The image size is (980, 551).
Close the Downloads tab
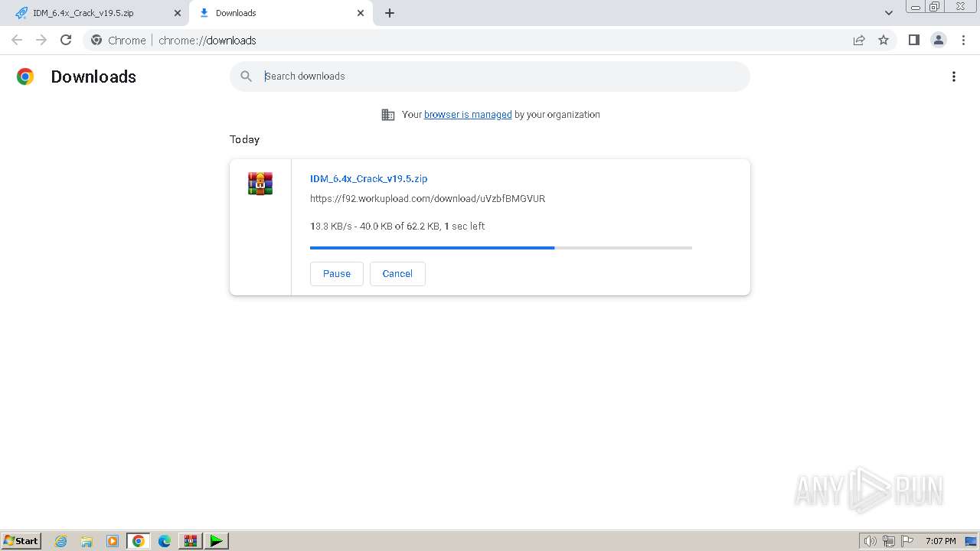pos(361,13)
